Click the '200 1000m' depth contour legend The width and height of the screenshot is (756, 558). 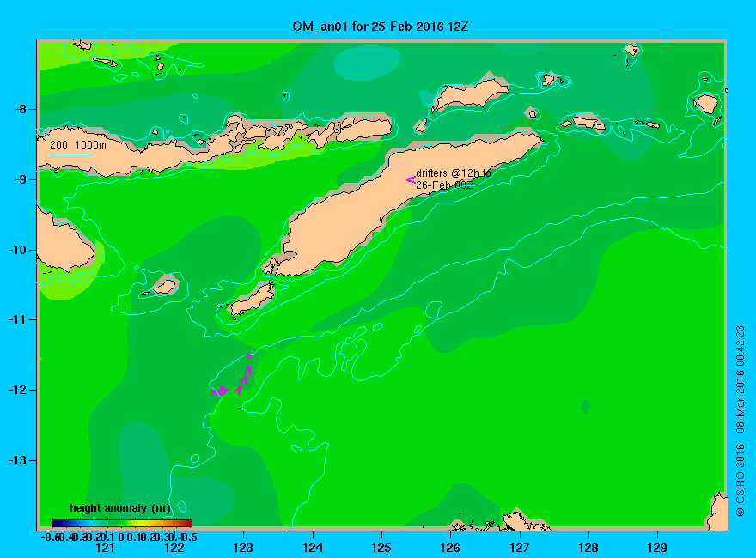(x=77, y=145)
